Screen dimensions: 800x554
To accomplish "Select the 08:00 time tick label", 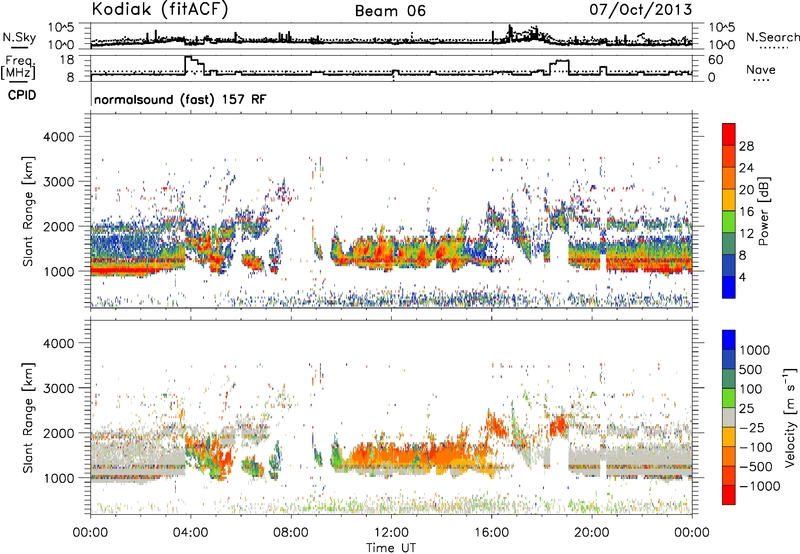I will (291, 533).
